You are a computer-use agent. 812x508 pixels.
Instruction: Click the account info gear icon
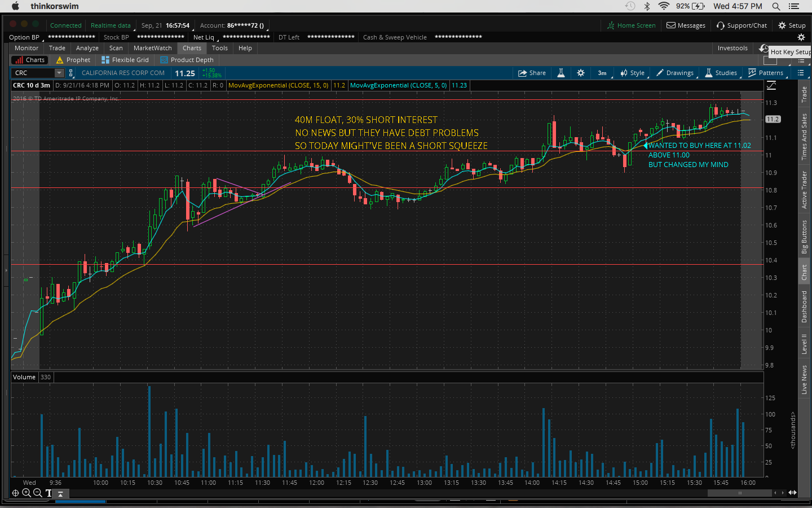[x=801, y=37]
